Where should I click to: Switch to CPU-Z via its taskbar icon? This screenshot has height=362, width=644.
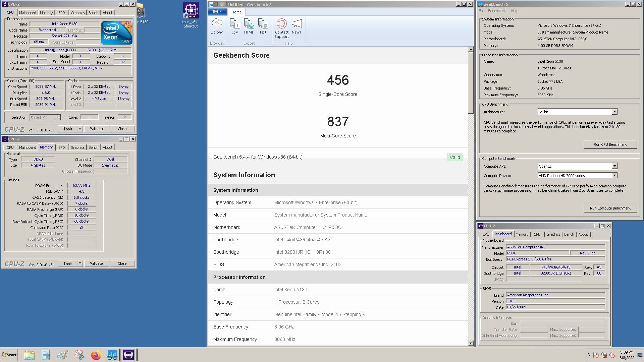128,355
